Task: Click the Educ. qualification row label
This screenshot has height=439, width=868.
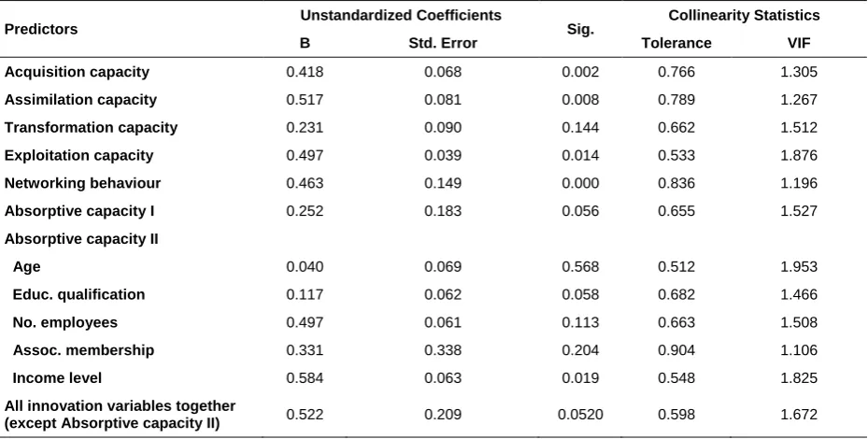Action: 78,294
